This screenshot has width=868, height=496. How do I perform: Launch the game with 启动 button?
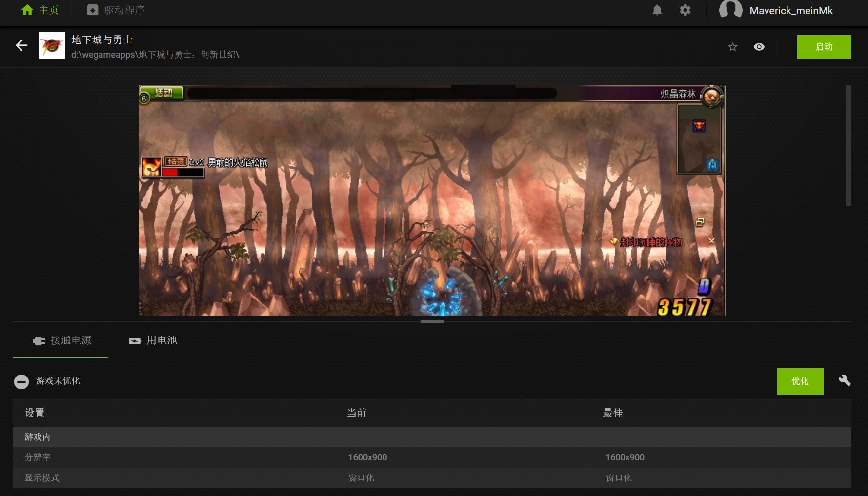point(824,47)
